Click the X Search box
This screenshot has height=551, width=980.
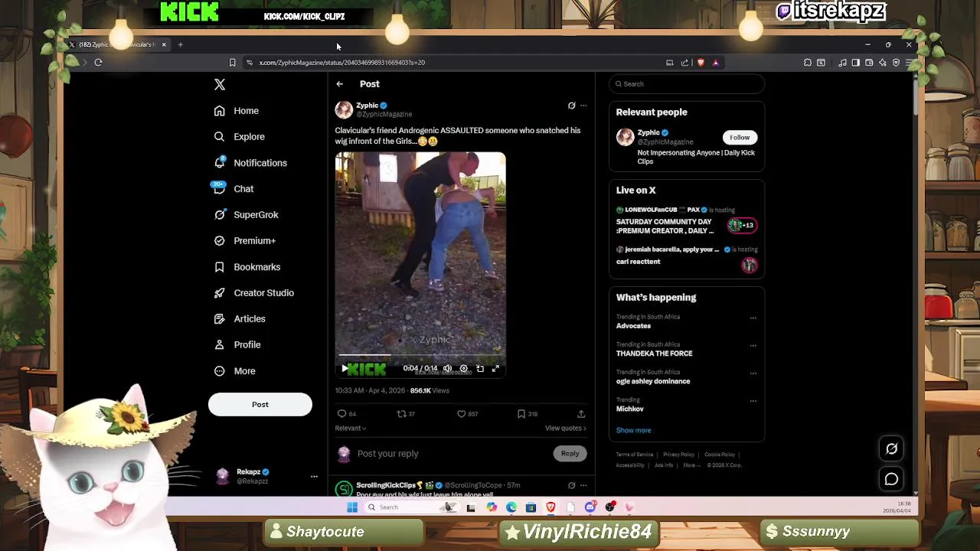[687, 84]
